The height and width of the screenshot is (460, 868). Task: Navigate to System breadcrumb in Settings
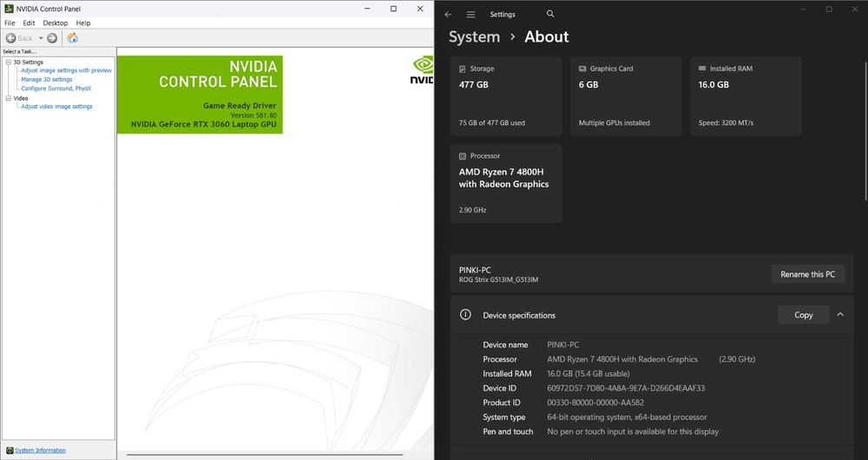[474, 36]
